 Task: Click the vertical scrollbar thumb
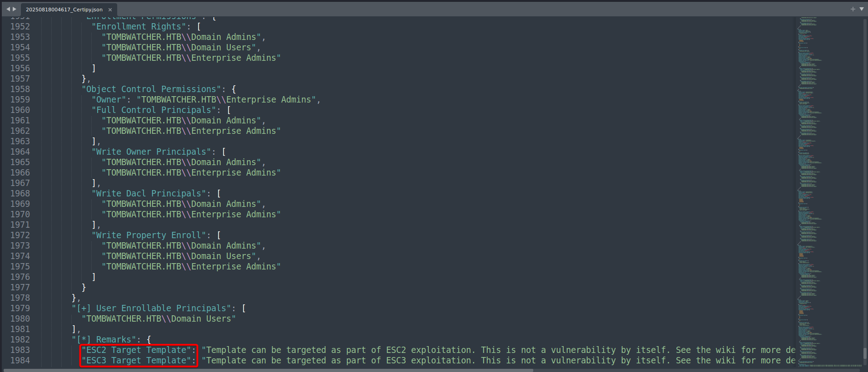(x=865, y=353)
